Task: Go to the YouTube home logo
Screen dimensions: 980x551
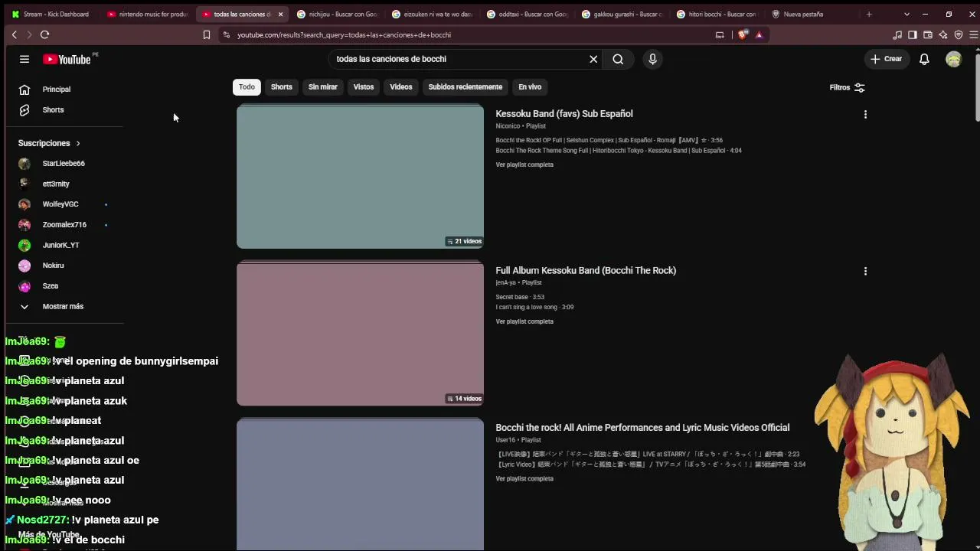Action: click(67, 59)
